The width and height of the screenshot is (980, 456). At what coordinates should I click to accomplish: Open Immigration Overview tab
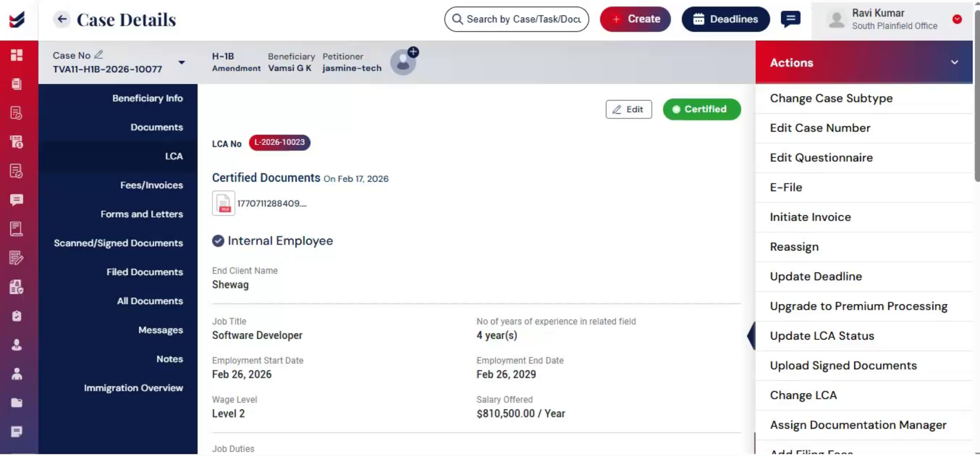tap(134, 388)
